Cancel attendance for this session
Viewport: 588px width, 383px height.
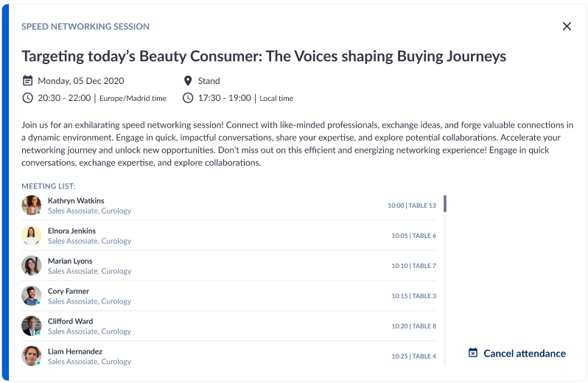point(524,354)
